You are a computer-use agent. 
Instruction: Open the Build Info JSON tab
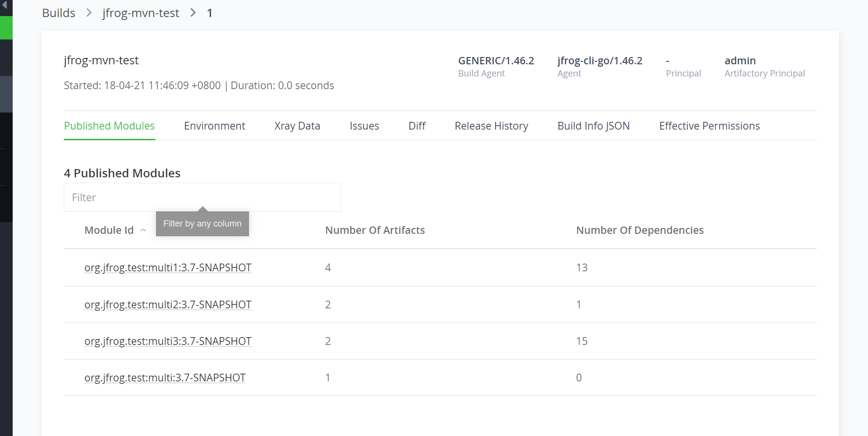[594, 126]
